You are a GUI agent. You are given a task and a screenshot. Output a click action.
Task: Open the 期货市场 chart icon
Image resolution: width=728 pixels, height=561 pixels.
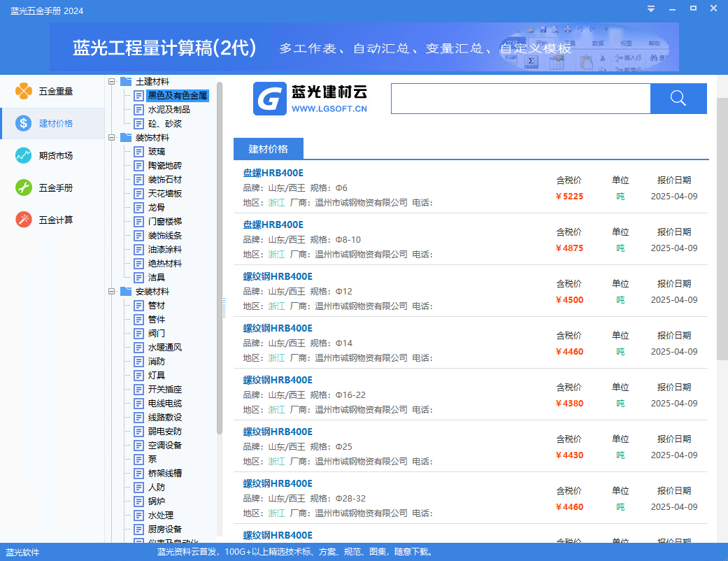[x=24, y=155]
